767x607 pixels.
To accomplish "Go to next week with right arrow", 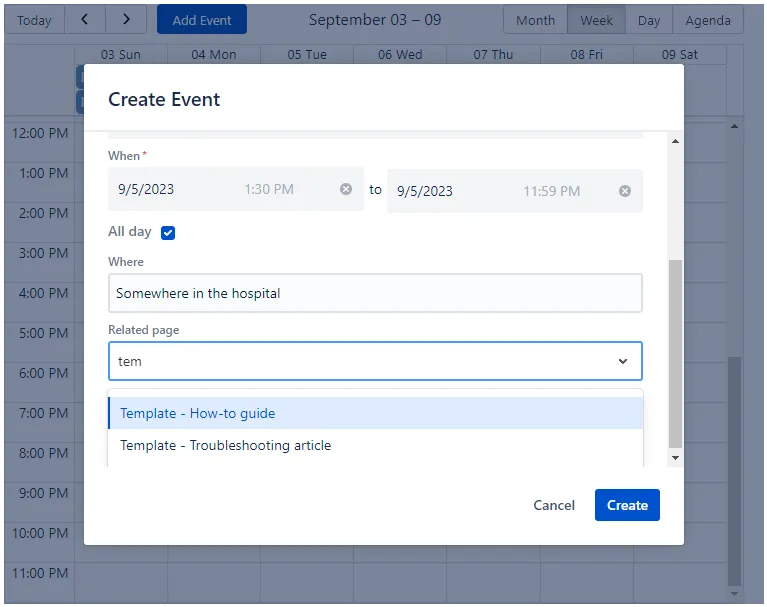I will 126,20.
